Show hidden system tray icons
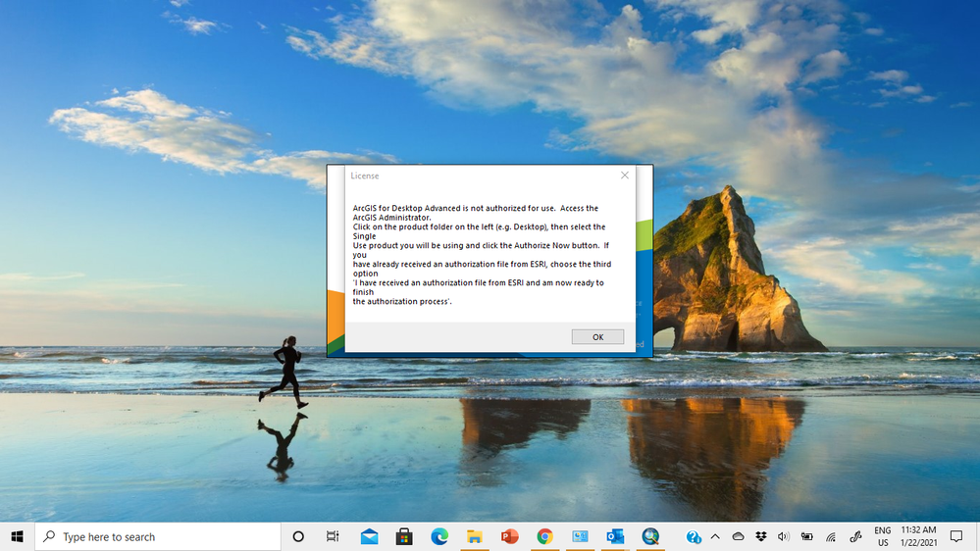 [715, 536]
